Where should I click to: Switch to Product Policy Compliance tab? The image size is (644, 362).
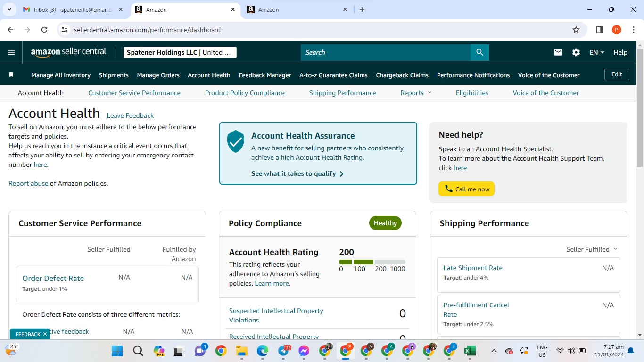[x=245, y=93]
